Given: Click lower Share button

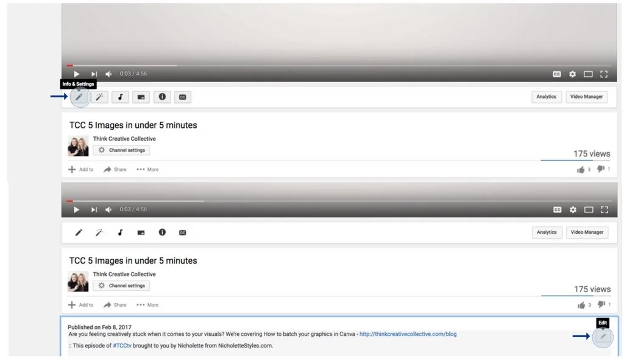Looking at the screenshot, I should 115,305.
